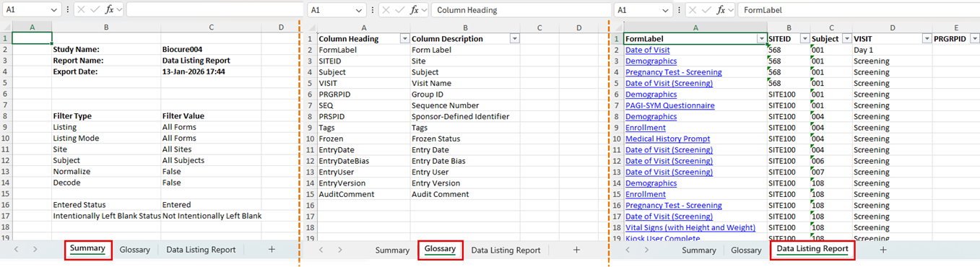Open Name Box dropdown in Data Listing Report pane
980x267 pixels.
[x=667, y=10]
